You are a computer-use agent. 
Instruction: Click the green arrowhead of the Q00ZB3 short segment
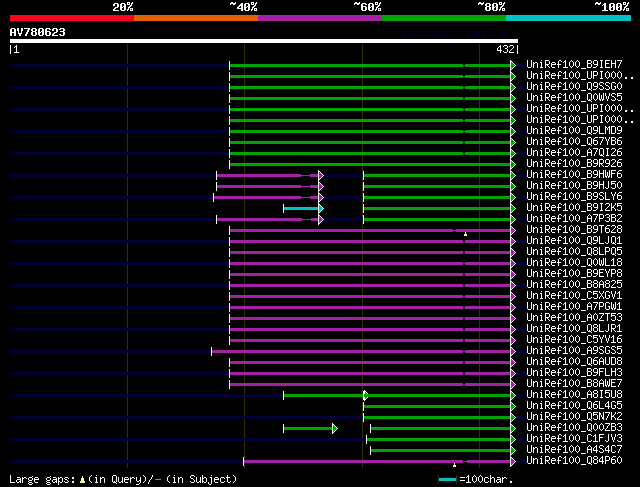335,429
